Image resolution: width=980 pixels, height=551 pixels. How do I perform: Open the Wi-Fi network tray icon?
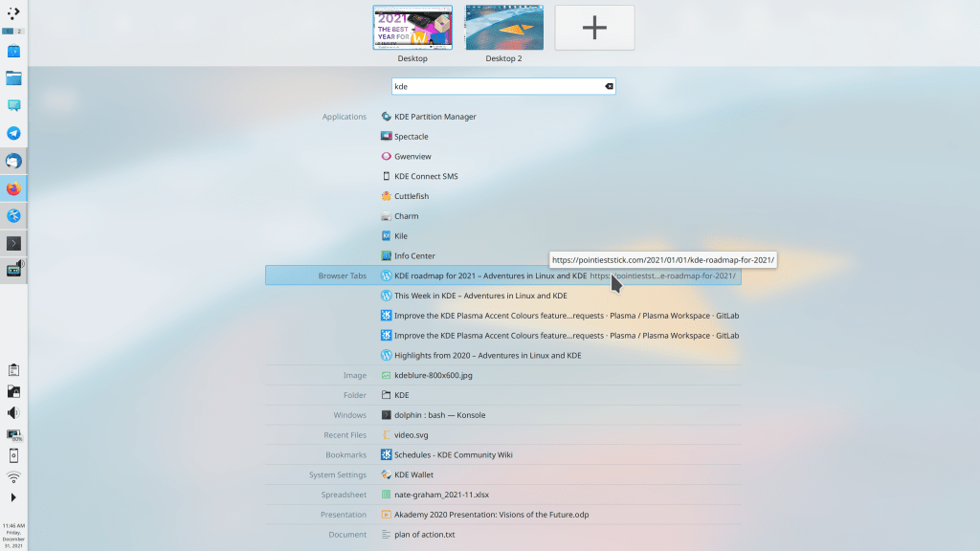point(13,476)
